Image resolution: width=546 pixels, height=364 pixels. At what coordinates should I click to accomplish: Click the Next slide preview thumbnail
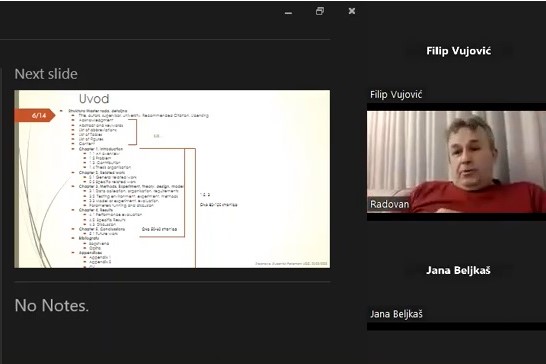point(172,179)
